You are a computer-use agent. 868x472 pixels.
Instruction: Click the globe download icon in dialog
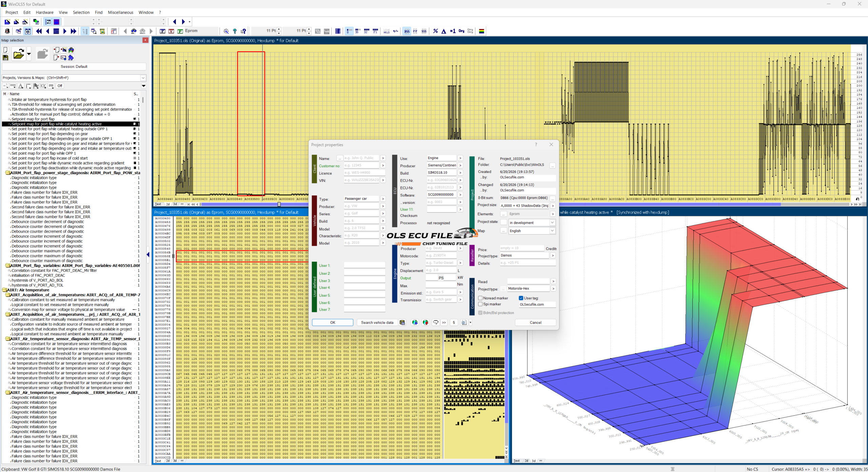[x=415, y=322]
